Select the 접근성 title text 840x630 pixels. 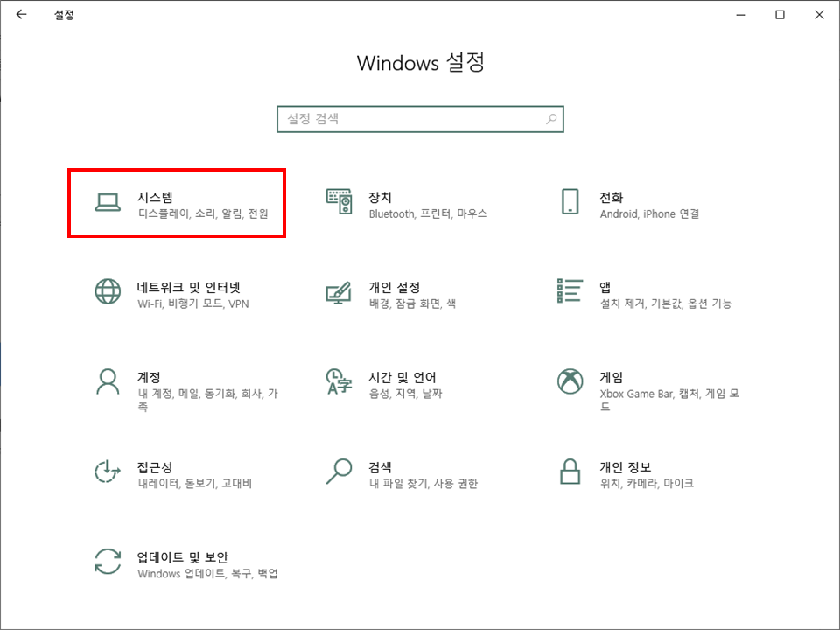pyautogui.click(x=155, y=467)
